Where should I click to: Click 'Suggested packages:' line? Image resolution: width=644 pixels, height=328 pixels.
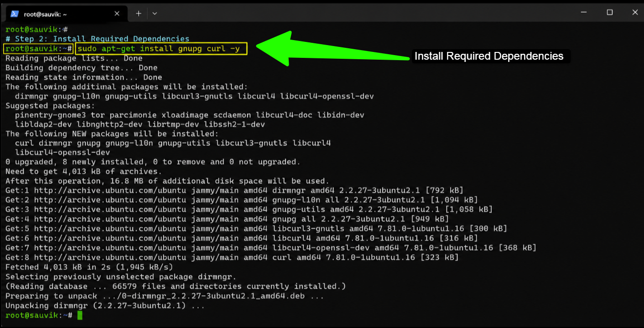(x=50, y=106)
